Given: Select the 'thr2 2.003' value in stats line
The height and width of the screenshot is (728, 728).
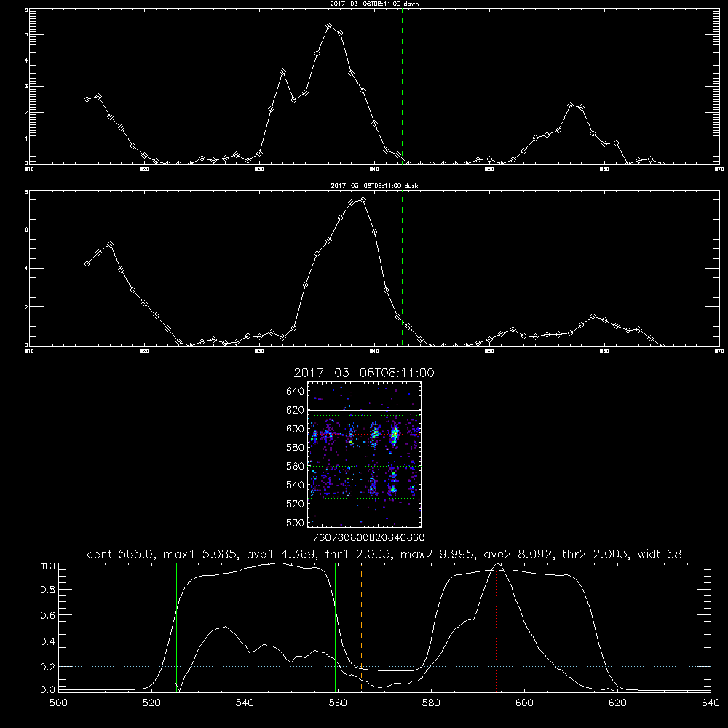Looking at the screenshot, I should pos(596,554).
